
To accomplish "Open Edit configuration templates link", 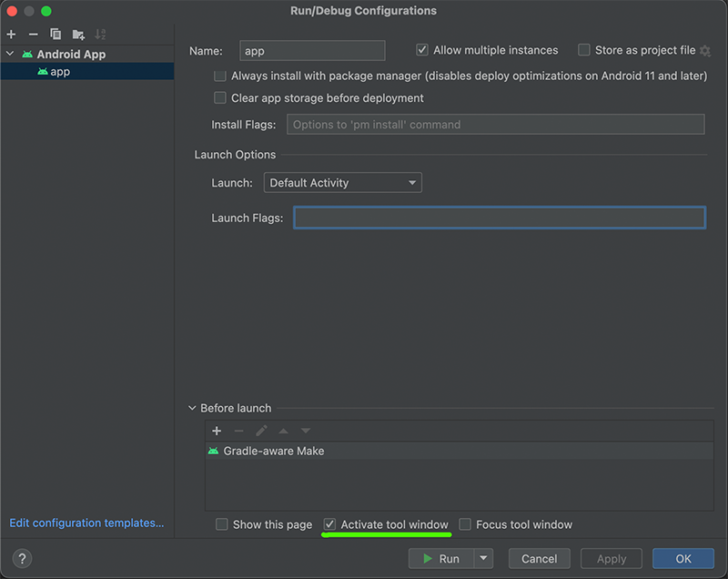I will pyautogui.click(x=86, y=523).
